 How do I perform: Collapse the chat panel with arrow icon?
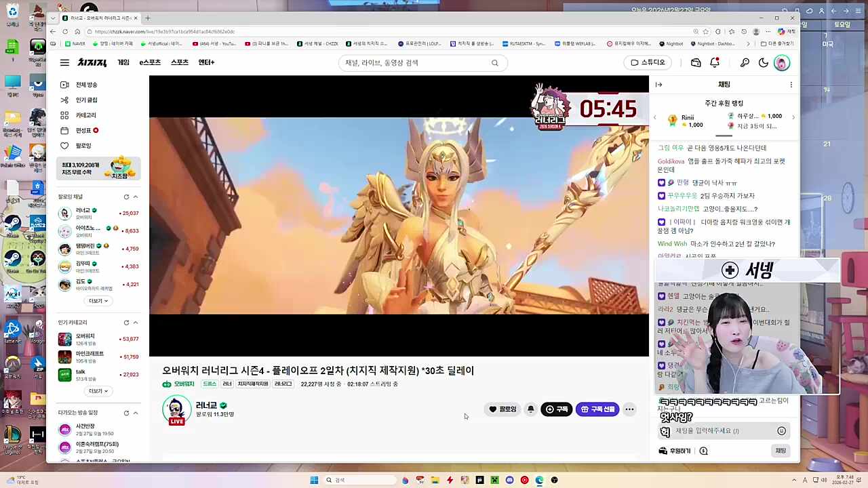coord(658,84)
